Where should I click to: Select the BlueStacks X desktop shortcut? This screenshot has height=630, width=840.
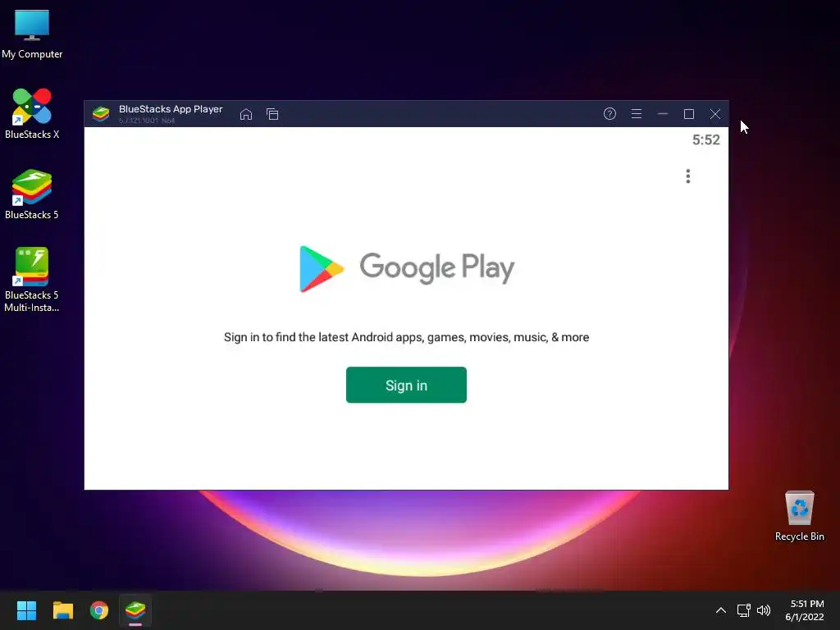point(32,113)
